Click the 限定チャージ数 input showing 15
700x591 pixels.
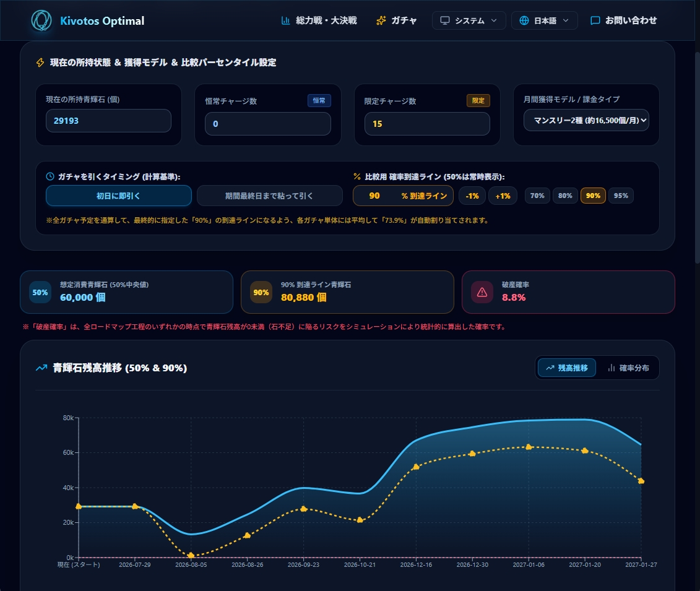pos(427,124)
